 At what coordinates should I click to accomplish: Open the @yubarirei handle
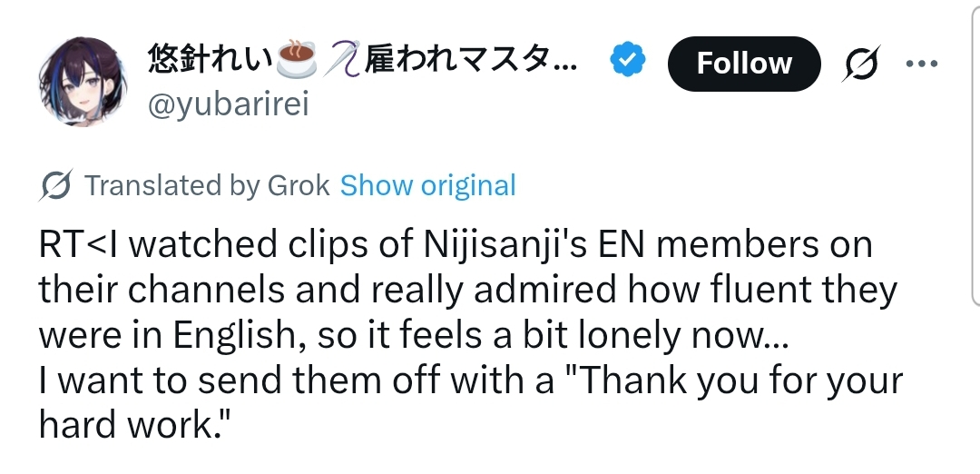point(228,104)
